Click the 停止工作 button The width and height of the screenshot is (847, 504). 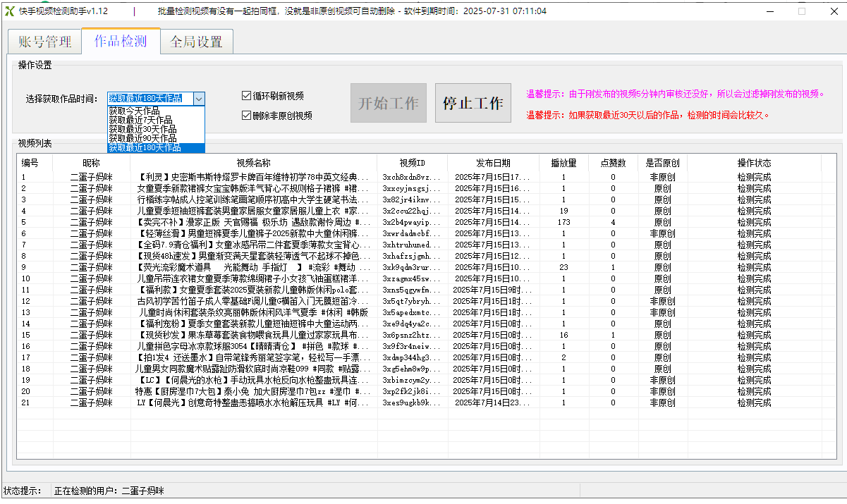pyautogui.click(x=473, y=103)
